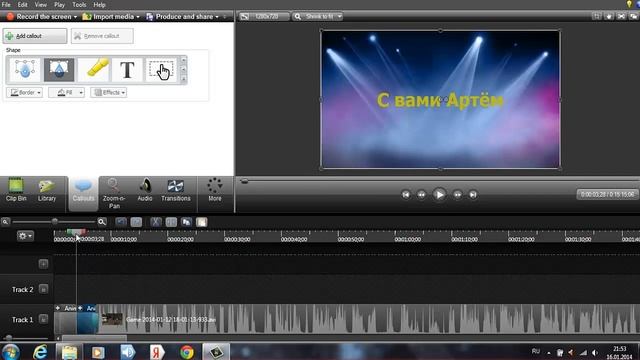The width and height of the screenshot is (640, 360).
Task: Switch to the Transitions tab
Action: [x=176, y=191]
